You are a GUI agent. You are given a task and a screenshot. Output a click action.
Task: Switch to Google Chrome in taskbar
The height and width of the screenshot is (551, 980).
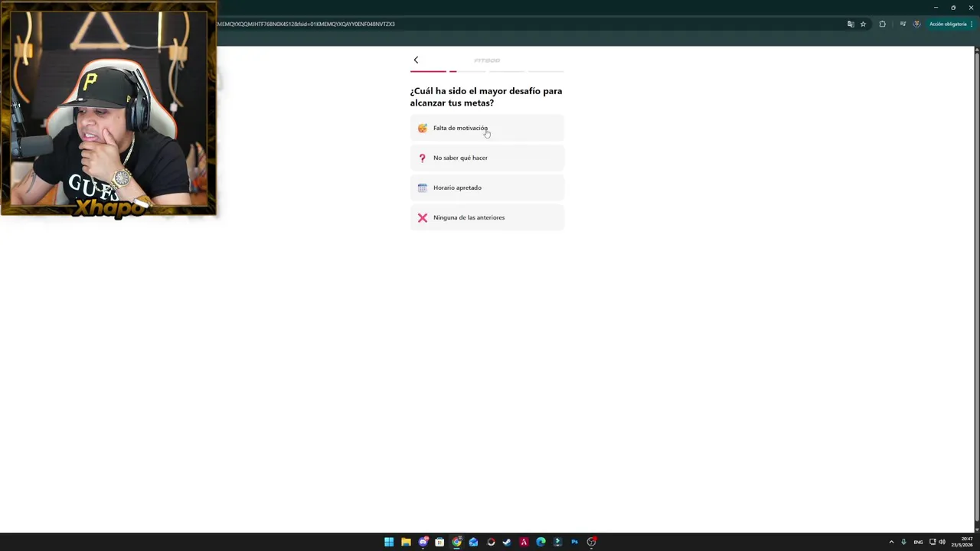[456, 542]
